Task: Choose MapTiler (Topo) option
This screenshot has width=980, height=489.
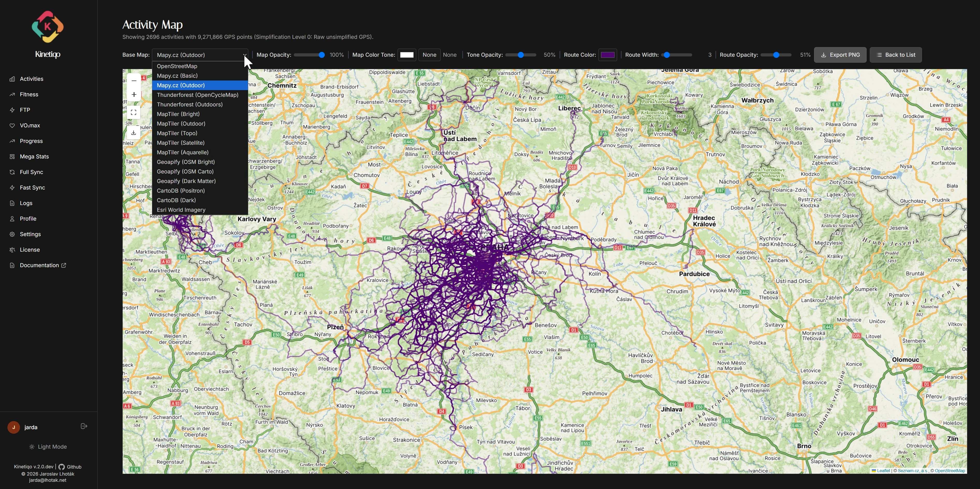Action: coord(200,133)
